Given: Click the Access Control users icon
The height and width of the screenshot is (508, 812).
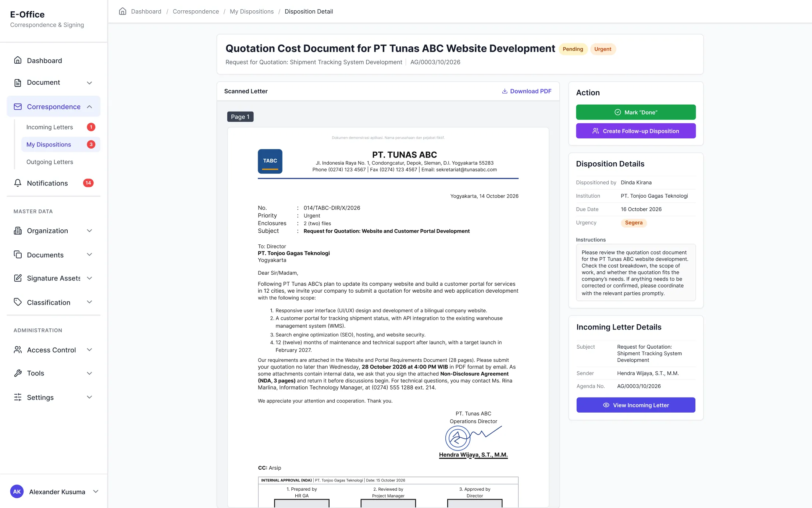Looking at the screenshot, I should pos(18,350).
